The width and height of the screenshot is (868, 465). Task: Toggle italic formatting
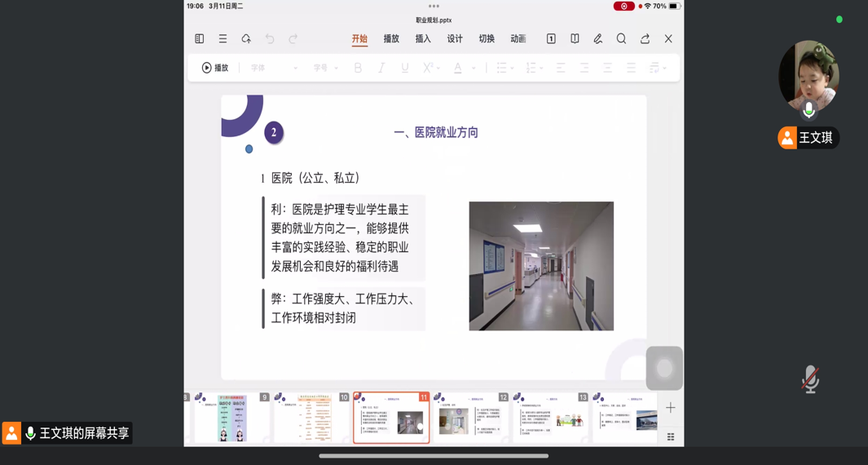[381, 69]
